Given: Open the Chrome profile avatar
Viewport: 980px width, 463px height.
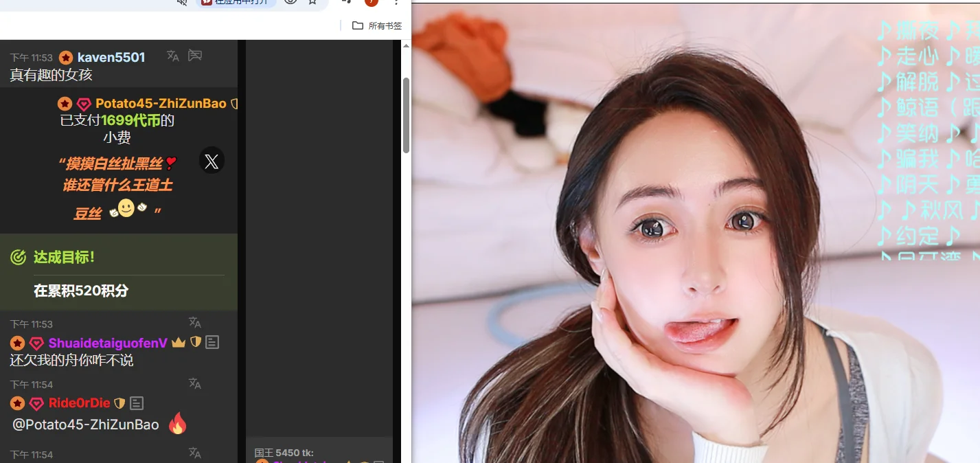Looking at the screenshot, I should [372, 2].
